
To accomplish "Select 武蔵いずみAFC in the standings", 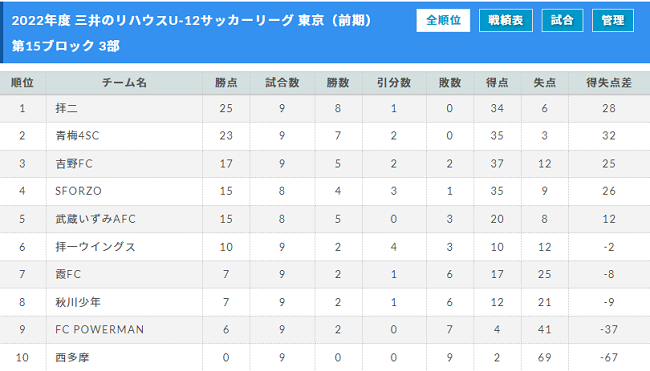I will coord(95,219).
